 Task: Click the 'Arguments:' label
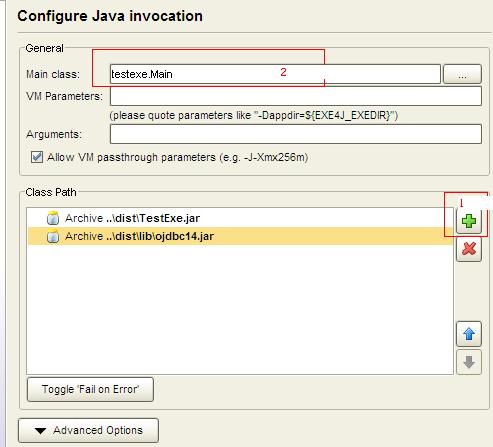[x=54, y=134]
